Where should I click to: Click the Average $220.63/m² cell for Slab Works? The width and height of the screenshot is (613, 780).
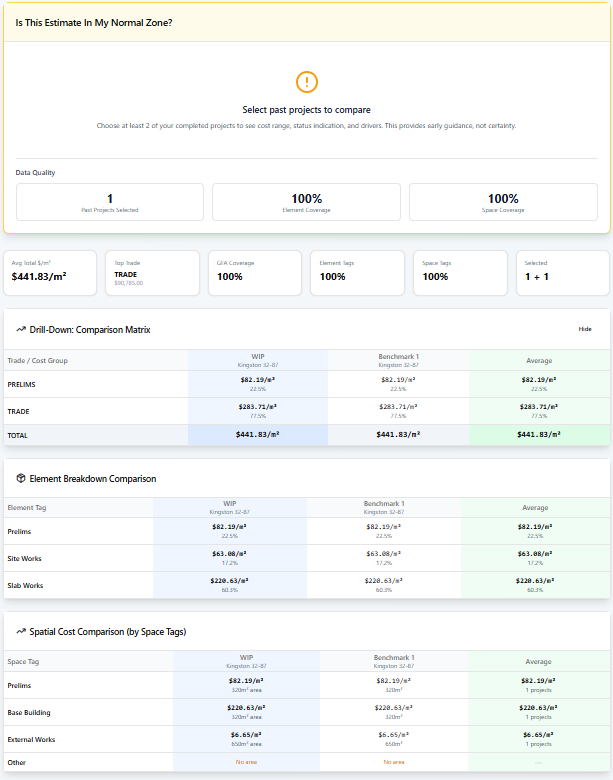(x=535, y=585)
